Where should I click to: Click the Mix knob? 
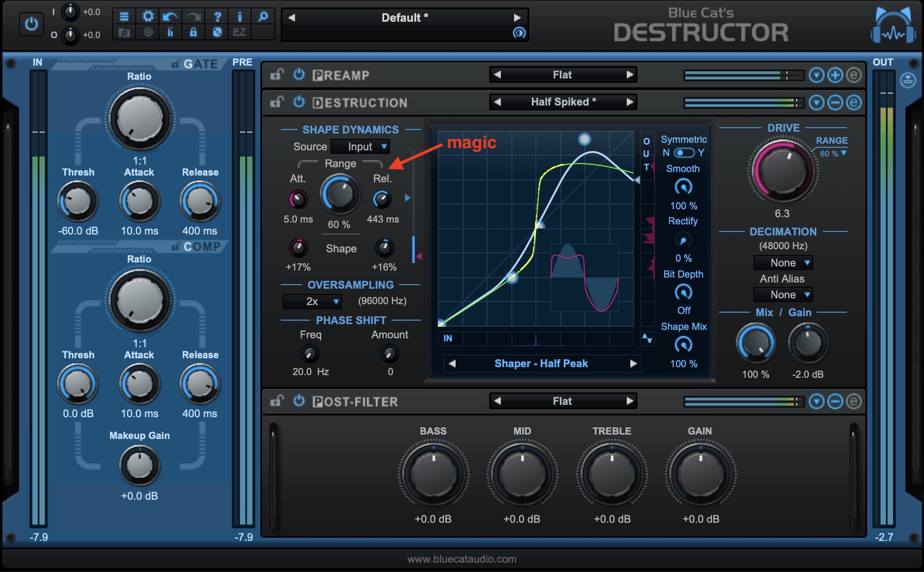click(x=756, y=343)
